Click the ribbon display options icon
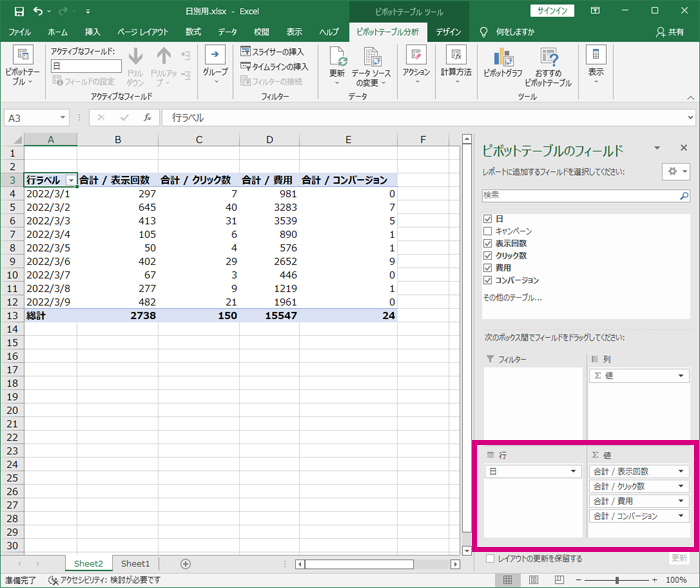Screen dimensions: 700x588 (596, 11)
